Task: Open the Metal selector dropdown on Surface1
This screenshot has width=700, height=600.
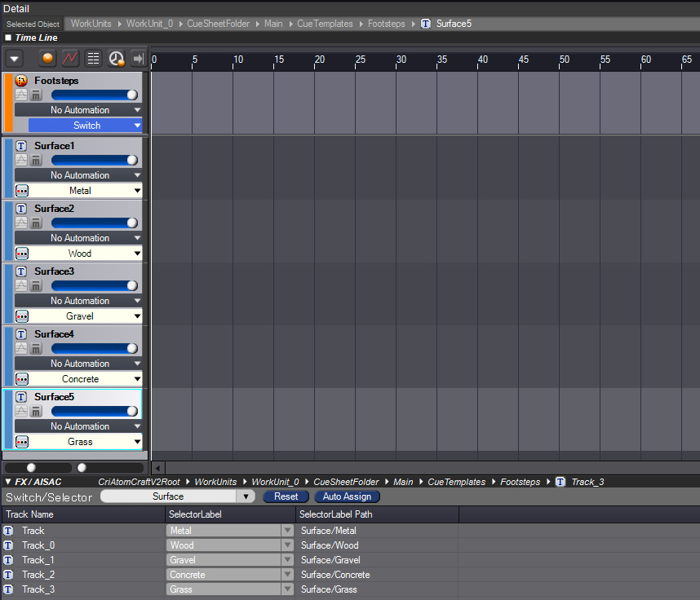Action: [x=86, y=191]
